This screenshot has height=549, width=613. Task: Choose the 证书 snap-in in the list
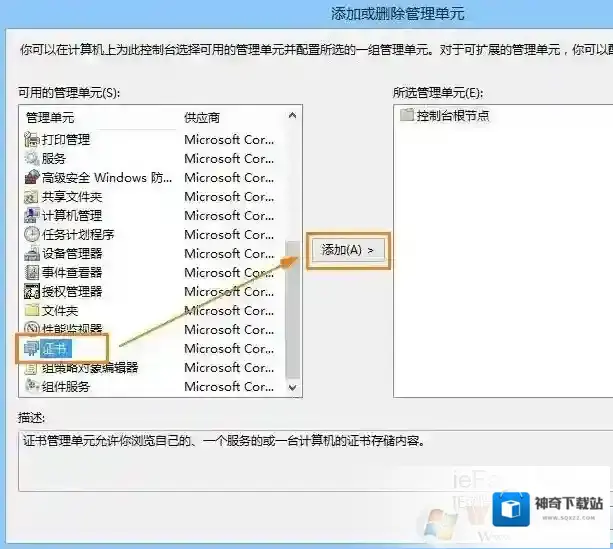pos(57,348)
